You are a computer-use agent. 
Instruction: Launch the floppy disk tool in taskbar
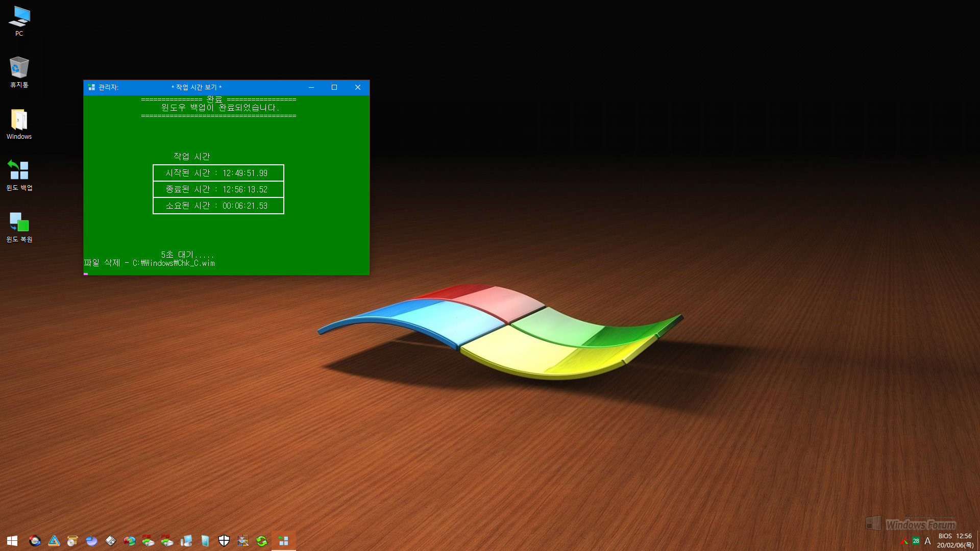click(x=110, y=541)
